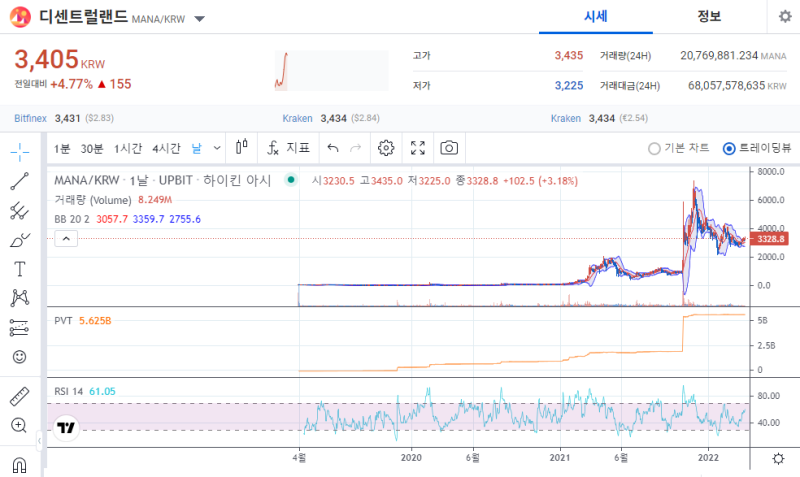The image size is (800, 477).
Task: Select the 기본 차트 radio option
Action: 679,148
